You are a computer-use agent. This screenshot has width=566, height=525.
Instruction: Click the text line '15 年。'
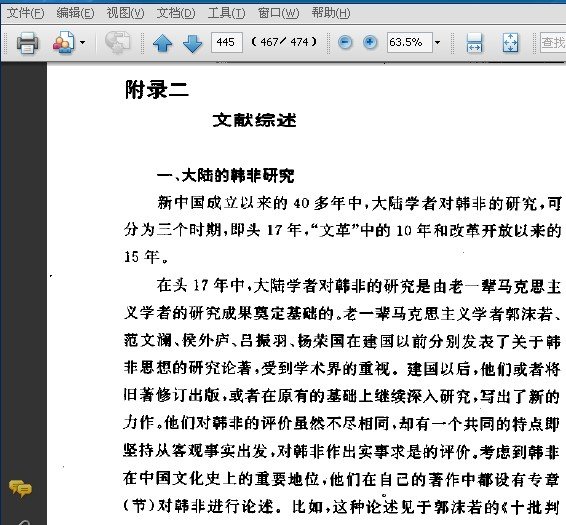pos(146,257)
